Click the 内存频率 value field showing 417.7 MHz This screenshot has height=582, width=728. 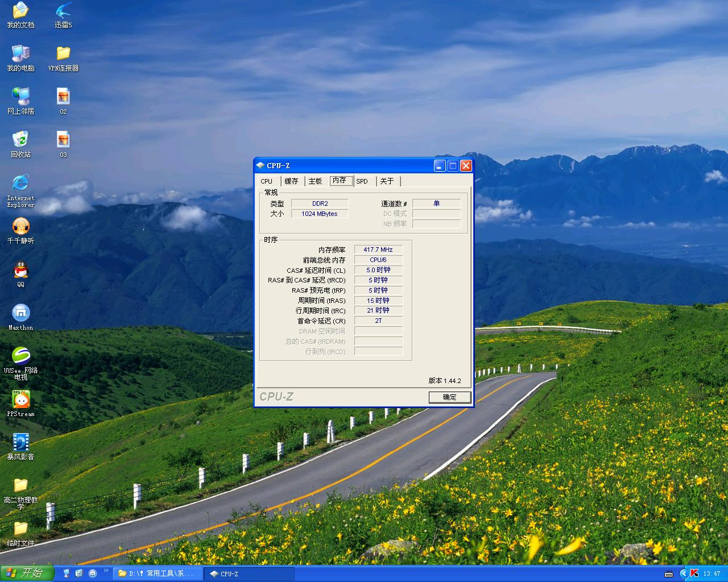(x=378, y=250)
